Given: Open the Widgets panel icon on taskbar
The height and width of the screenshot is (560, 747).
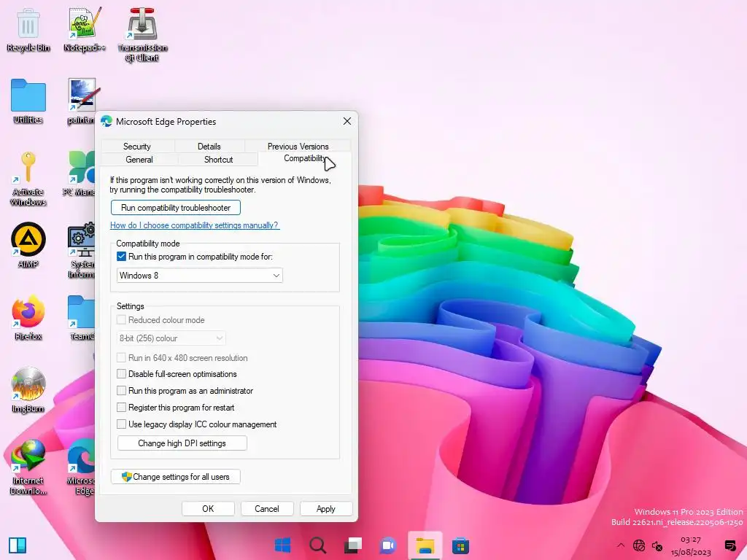Looking at the screenshot, I should (18, 545).
